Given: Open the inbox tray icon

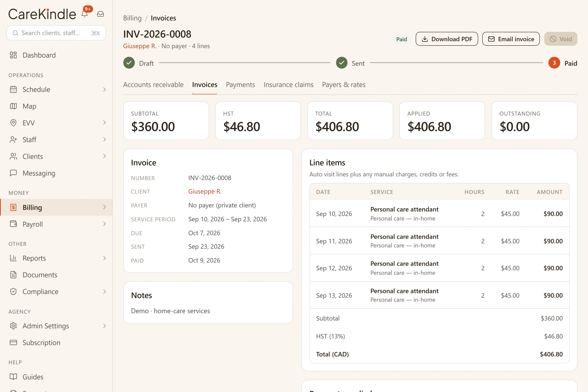Looking at the screenshot, I should coord(100,14).
